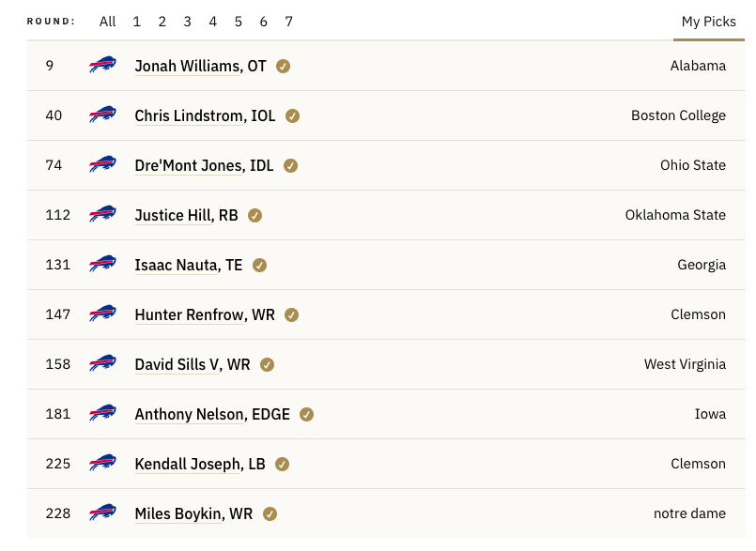Open Dre'Mont Jones player link
756x551 pixels.
tap(204, 165)
